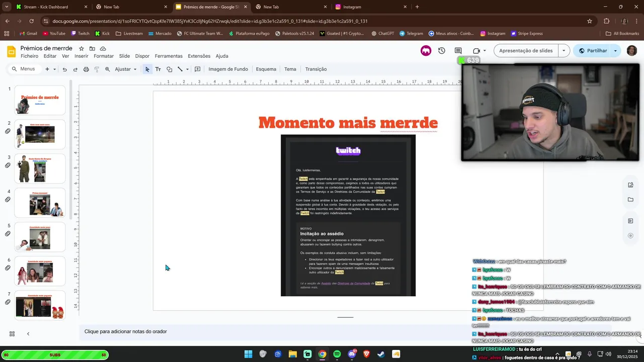
Task: Open the comments history icon
Action: pos(458,51)
